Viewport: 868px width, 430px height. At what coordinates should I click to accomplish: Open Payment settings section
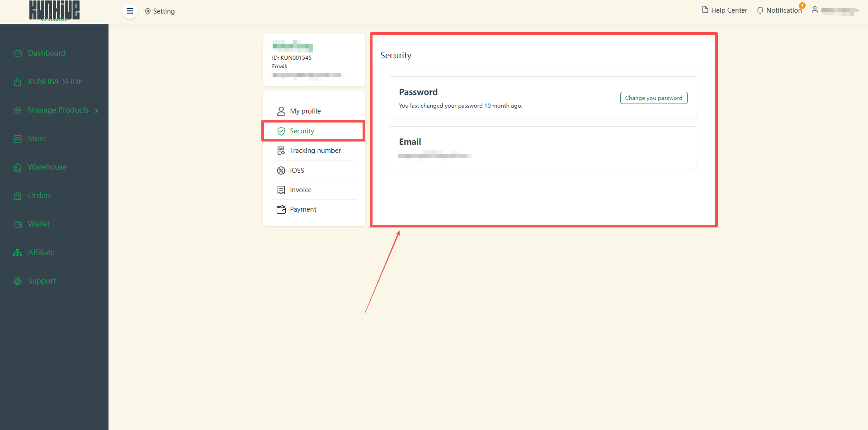tap(303, 209)
